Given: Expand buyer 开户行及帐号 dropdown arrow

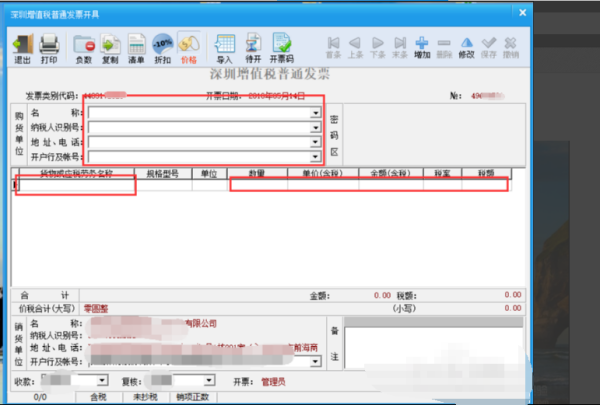Looking at the screenshot, I should tap(315, 157).
